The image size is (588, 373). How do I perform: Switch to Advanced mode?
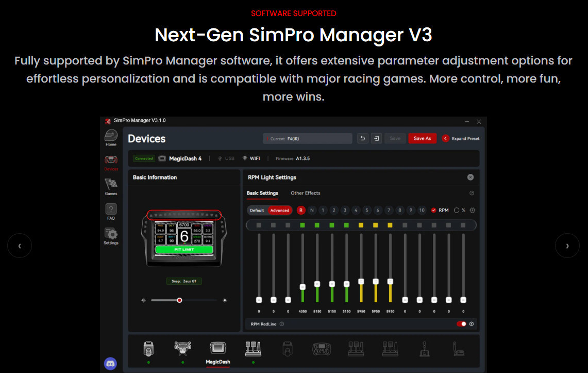pyautogui.click(x=280, y=210)
